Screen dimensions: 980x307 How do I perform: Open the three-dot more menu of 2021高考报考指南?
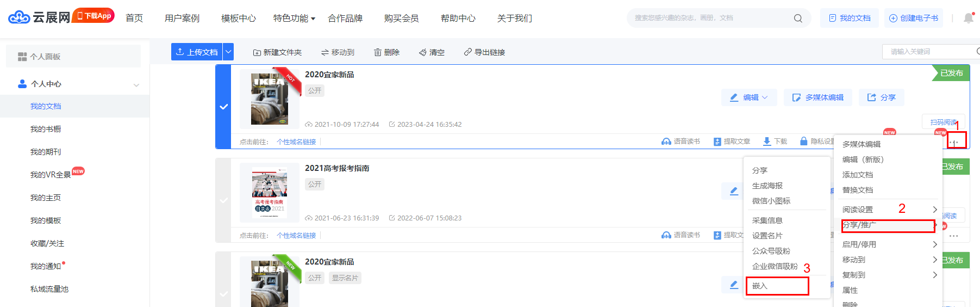953,236
